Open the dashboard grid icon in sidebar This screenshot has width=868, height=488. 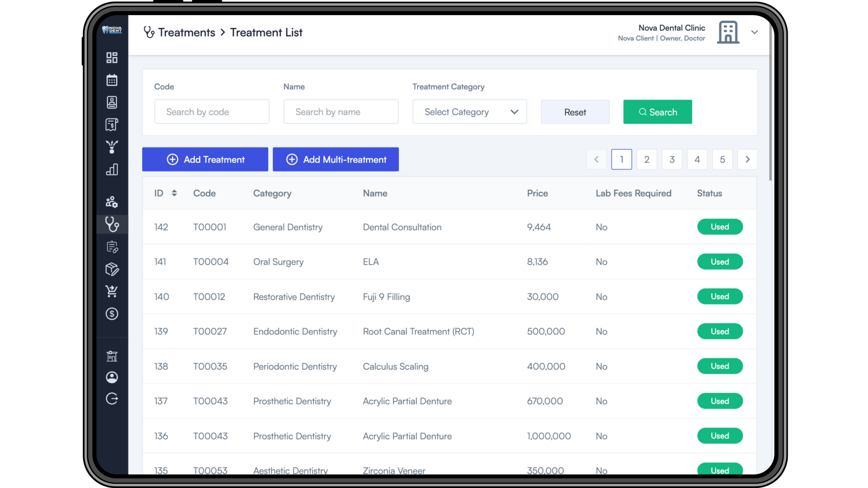[112, 58]
